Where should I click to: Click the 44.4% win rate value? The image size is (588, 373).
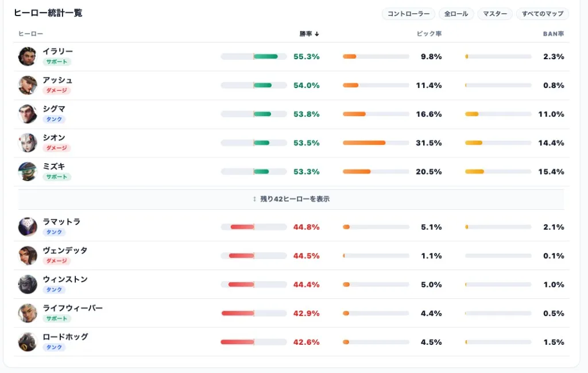tap(307, 285)
